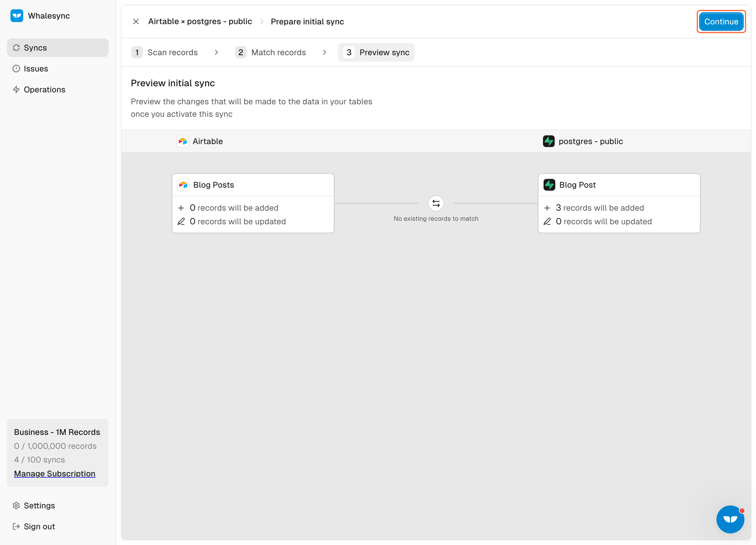Select the Blog Posts table card title

click(214, 185)
